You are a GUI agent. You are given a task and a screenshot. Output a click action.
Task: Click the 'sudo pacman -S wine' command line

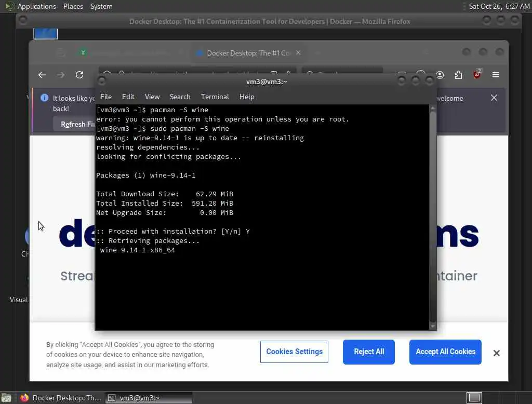163,129
